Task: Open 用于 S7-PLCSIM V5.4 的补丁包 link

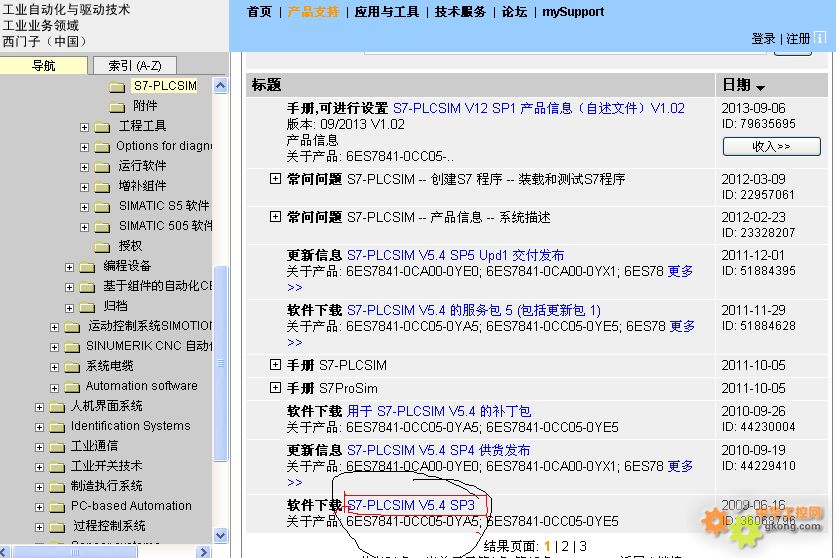Action: tap(439, 411)
